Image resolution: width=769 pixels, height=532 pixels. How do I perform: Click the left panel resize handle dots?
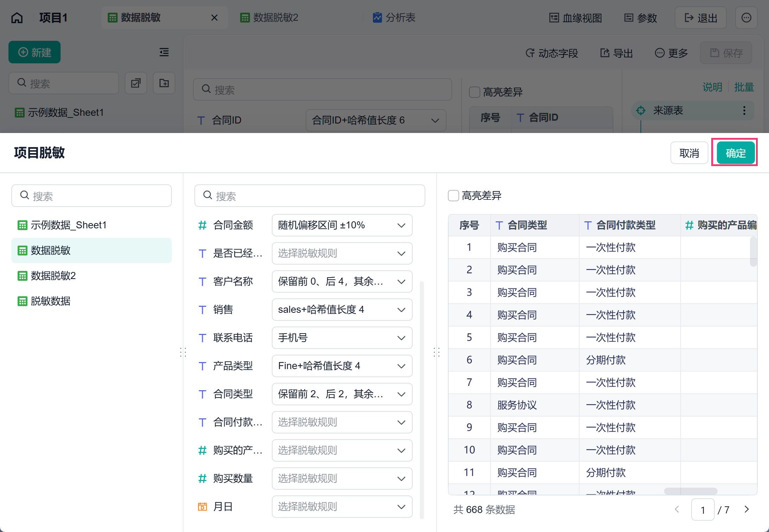(x=183, y=352)
